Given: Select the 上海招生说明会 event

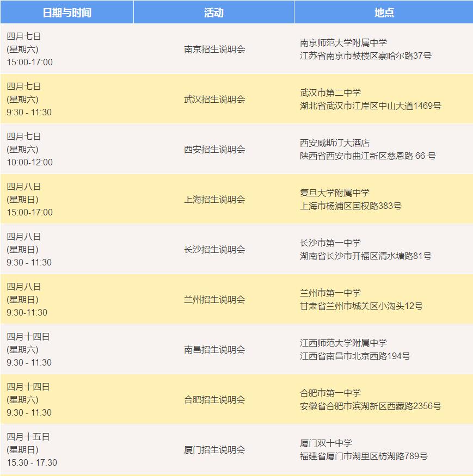Looking at the screenshot, I should (x=214, y=200).
